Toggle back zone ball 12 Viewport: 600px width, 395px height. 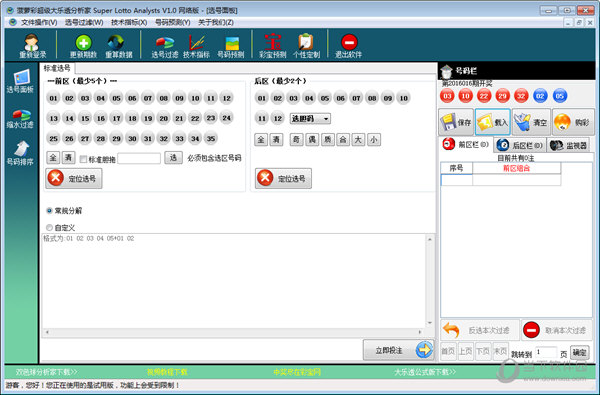277,118
